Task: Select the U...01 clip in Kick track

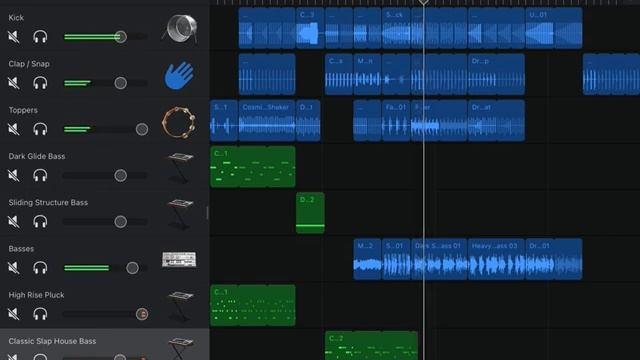Action: click(x=554, y=28)
